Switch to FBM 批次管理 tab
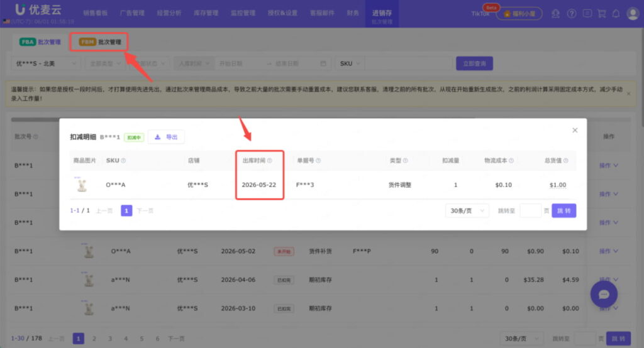The height and width of the screenshot is (348, 644). 100,42
